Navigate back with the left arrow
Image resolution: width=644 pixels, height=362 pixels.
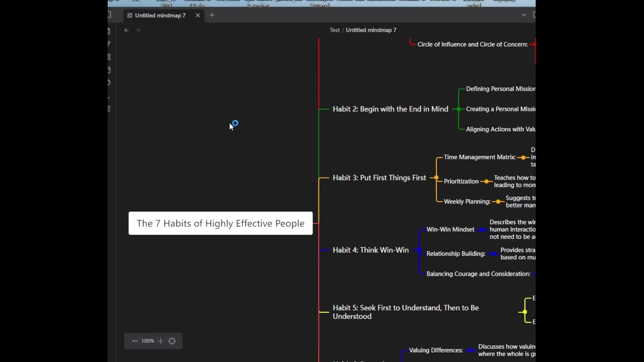127,30
